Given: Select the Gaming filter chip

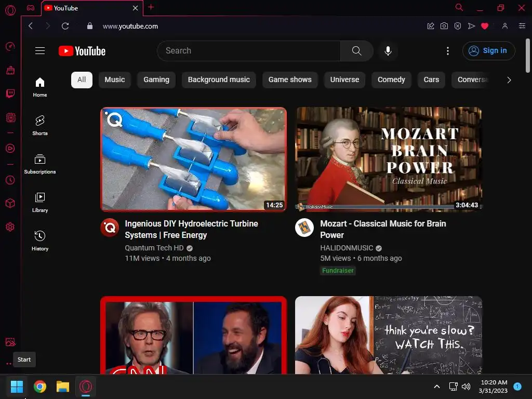Looking at the screenshot, I should tap(156, 79).
